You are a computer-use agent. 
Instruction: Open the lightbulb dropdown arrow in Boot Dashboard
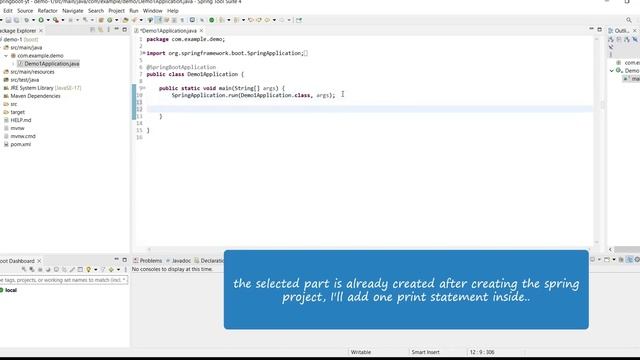(x=96, y=269)
